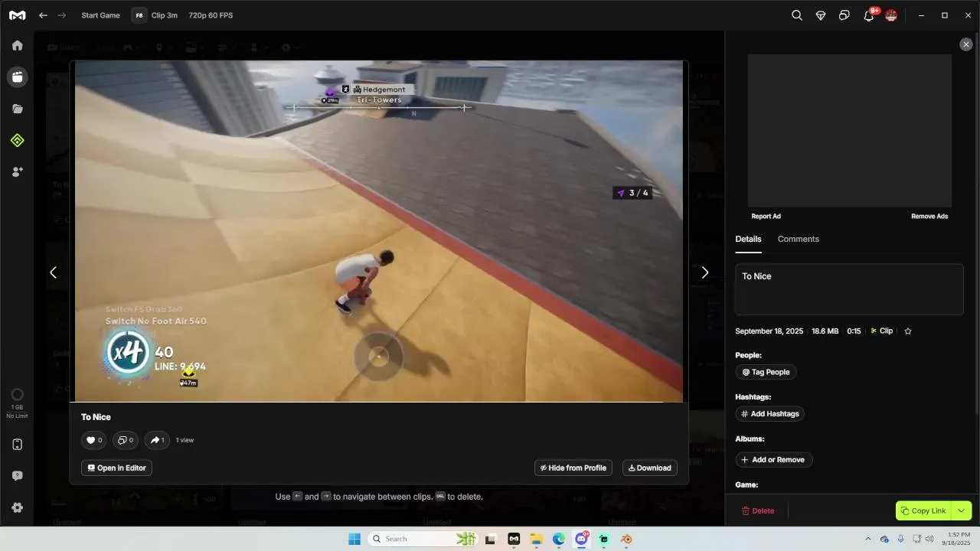Open the 720p 60 FPS settings

click(x=211, y=15)
